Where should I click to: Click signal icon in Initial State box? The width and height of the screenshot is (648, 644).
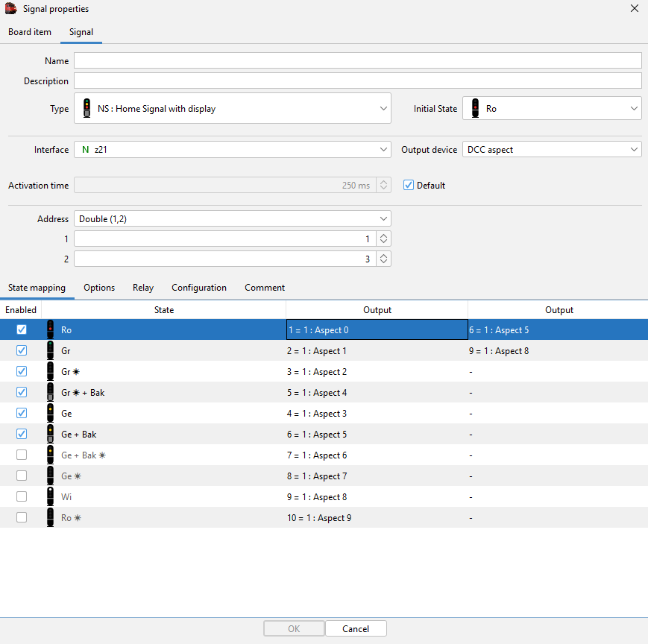475,108
